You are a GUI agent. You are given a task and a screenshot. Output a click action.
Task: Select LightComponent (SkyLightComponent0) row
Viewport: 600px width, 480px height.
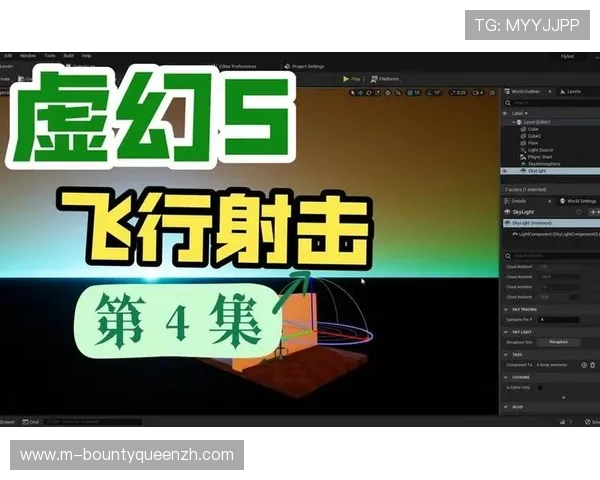tap(556, 234)
